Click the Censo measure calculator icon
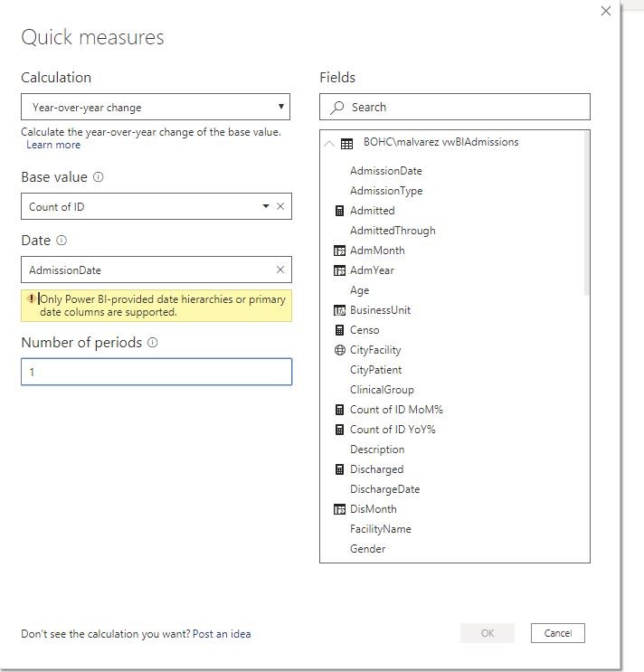Screen dimensions: 644x672 point(339,330)
